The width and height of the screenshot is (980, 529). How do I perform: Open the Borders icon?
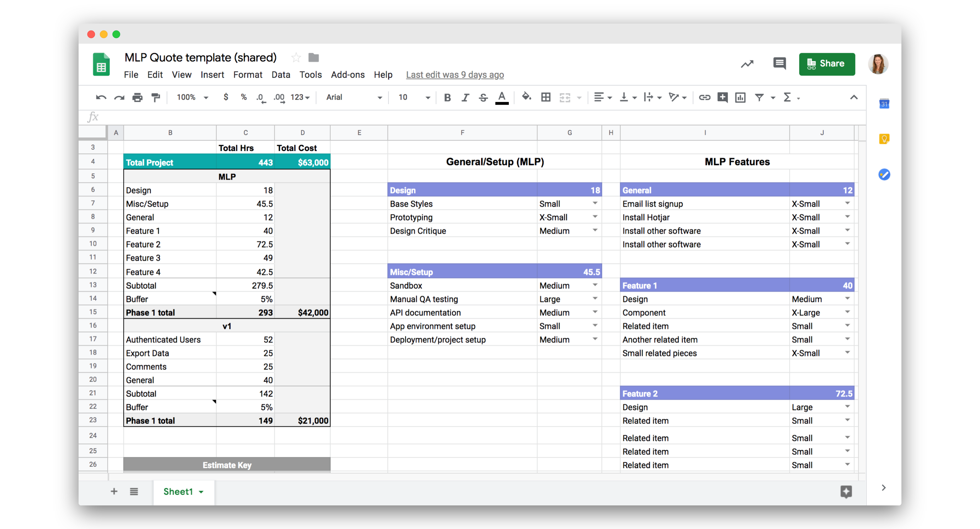coord(546,97)
